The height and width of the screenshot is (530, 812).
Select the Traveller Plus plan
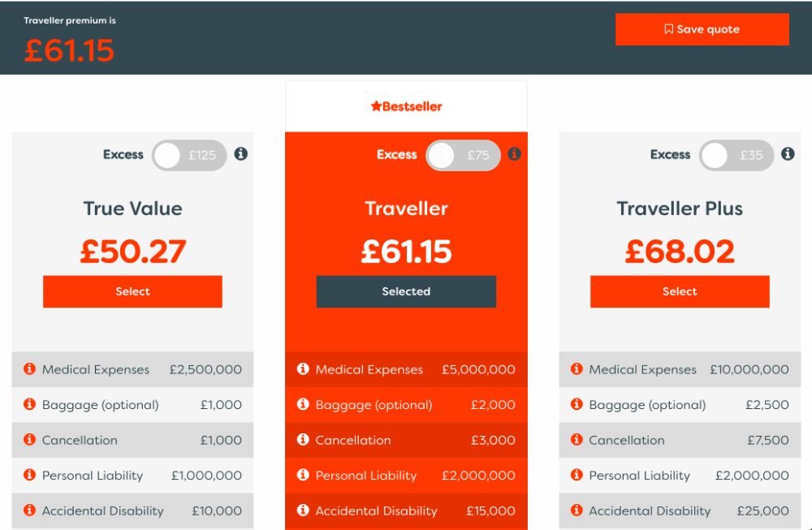pyautogui.click(x=680, y=291)
